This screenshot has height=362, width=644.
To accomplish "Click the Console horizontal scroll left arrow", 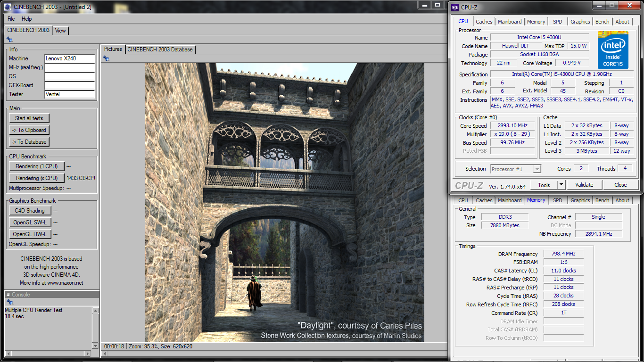I will [8, 354].
